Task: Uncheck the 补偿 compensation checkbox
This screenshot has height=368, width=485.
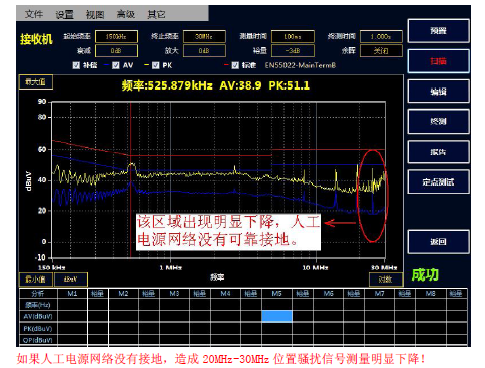Action: point(76,65)
